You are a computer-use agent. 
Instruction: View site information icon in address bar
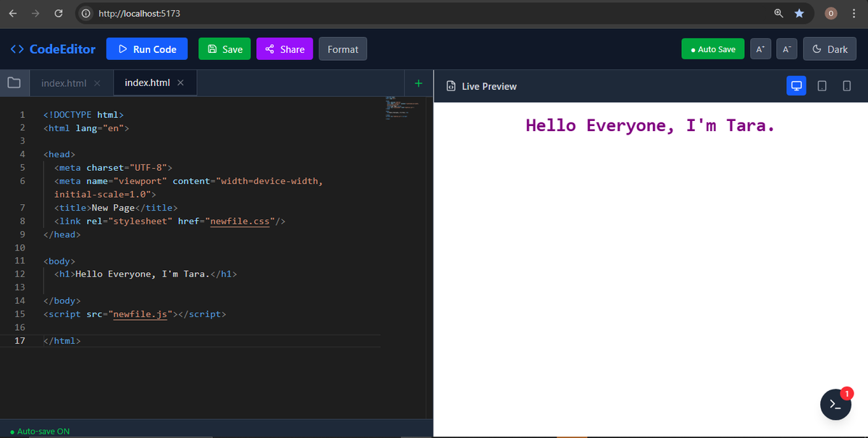[86, 13]
